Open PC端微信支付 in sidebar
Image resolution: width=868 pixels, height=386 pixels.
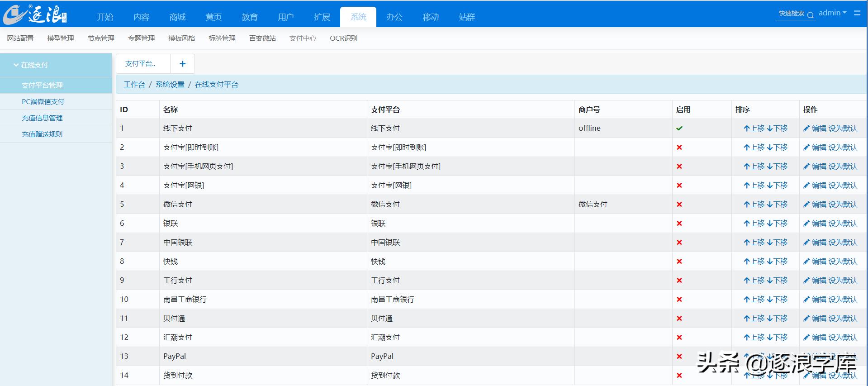click(43, 102)
